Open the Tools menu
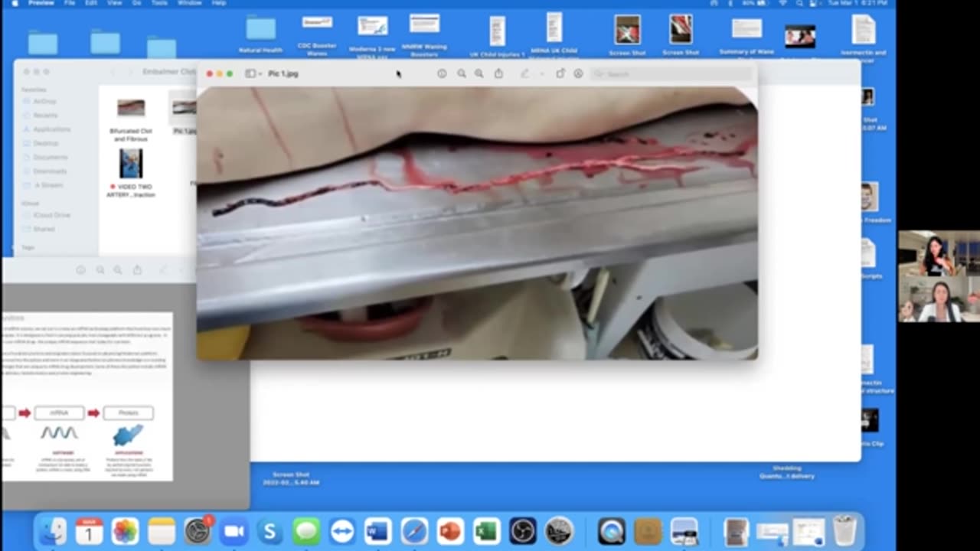980x551 pixels. tap(158, 3)
